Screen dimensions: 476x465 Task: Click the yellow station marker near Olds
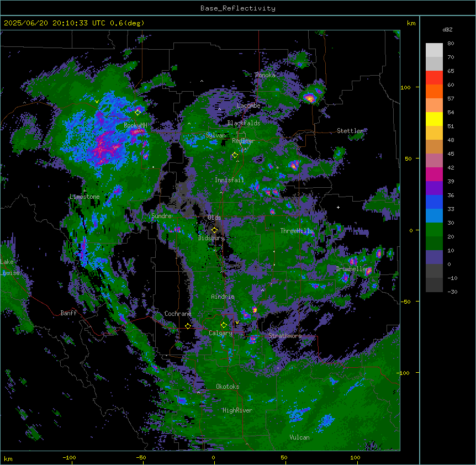pyautogui.click(x=215, y=230)
